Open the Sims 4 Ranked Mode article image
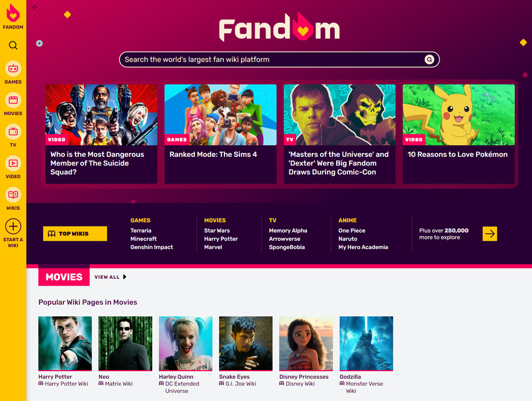 tap(220, 115)
